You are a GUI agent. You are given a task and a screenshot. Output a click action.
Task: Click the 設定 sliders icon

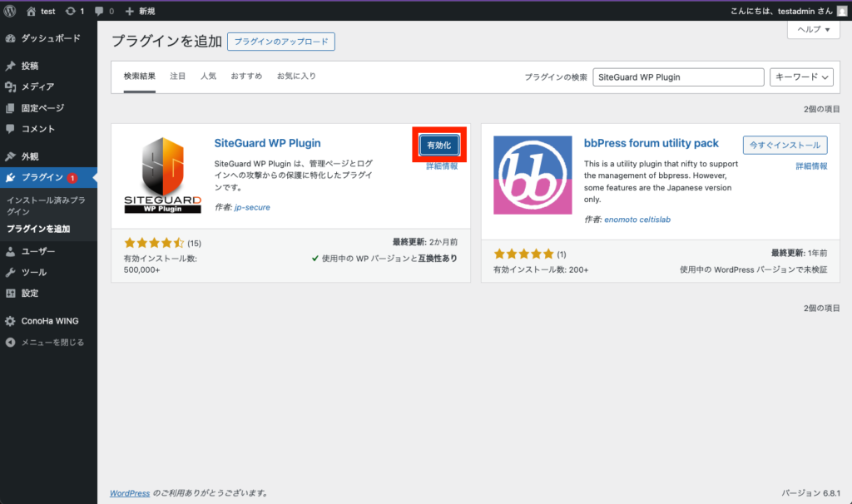coord(10,294)
